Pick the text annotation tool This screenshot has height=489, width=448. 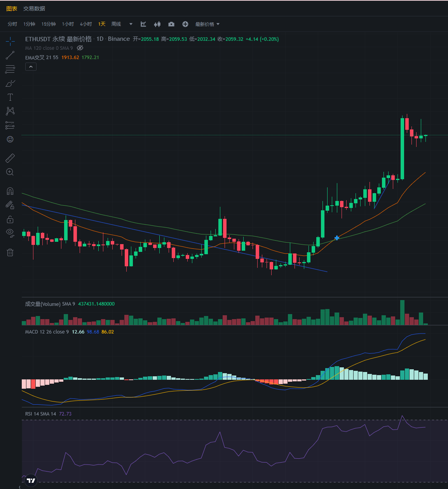(x=10, y=97)
